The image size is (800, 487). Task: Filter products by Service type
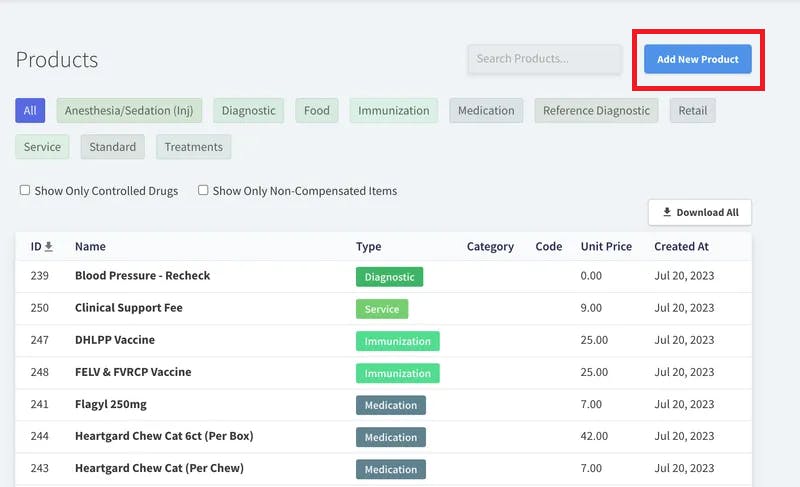[42, 147]
